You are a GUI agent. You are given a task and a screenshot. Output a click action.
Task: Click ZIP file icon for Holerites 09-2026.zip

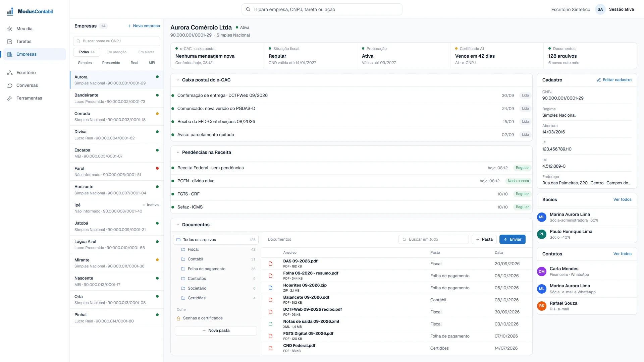pyautogui.click(x=270, y=288)
